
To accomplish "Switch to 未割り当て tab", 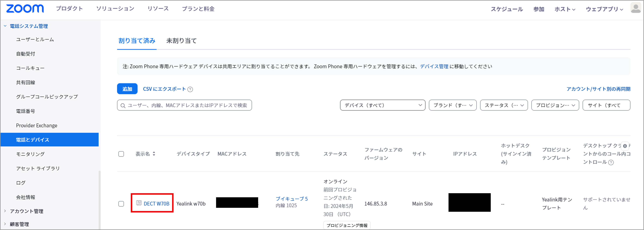I will [181, 41].
